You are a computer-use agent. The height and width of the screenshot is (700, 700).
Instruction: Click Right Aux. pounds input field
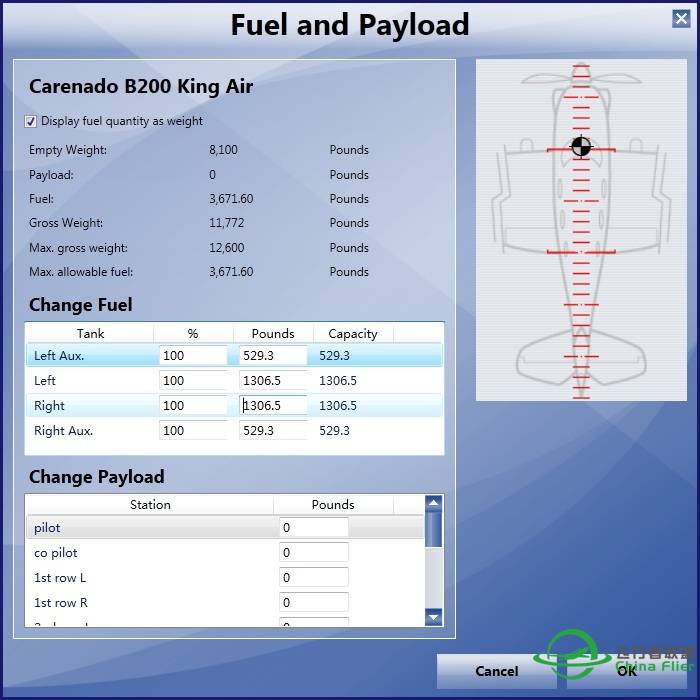coord(273,431)
